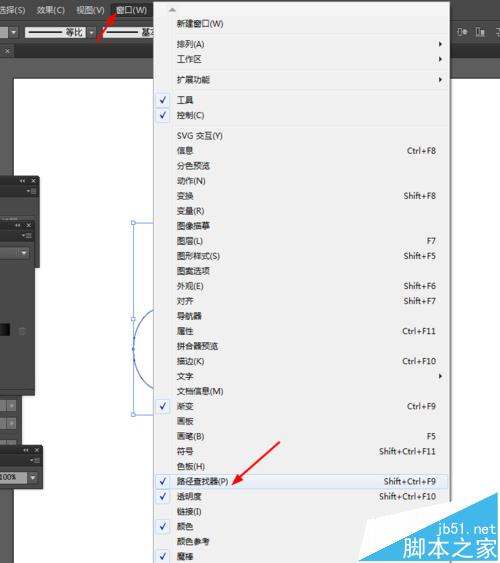500x563 pixels.
Task: Open dropdown arrow at far left control bar
Action: (13, 33)
